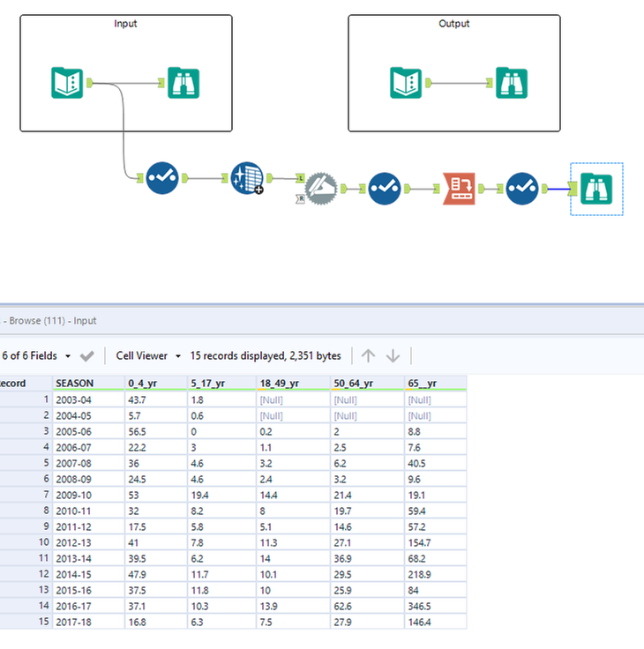Click the 50_64_yr column header
The height and width of the screenshot is (649, 644).
pos(367,384)
